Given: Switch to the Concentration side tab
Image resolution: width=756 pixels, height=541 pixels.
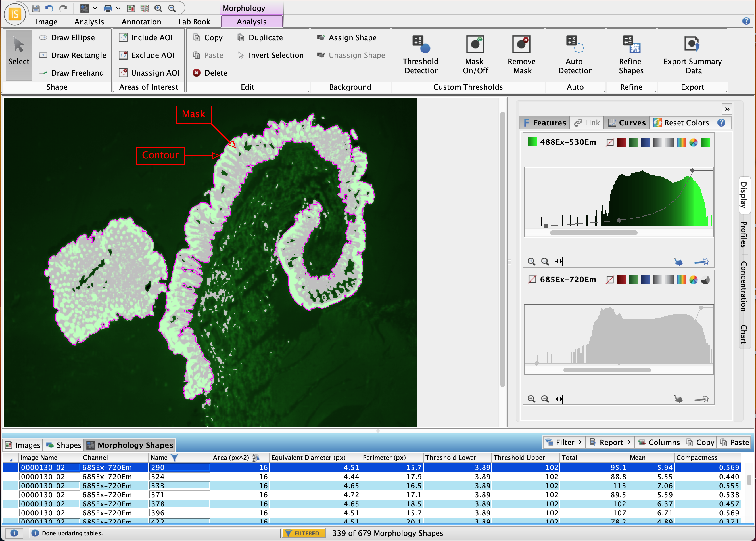Looking at the screenshot, I should tap(744, 286).
